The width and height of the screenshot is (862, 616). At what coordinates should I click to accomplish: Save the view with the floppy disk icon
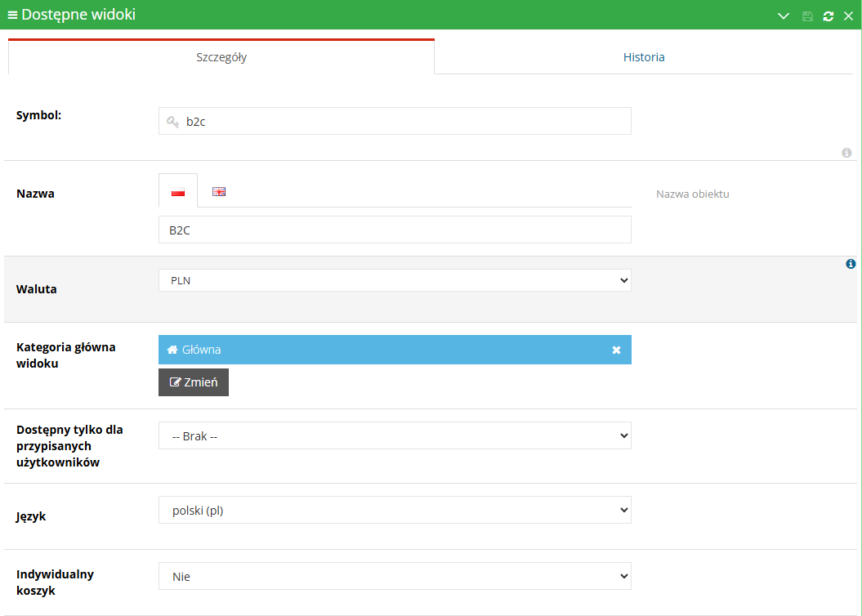[807, 16]
